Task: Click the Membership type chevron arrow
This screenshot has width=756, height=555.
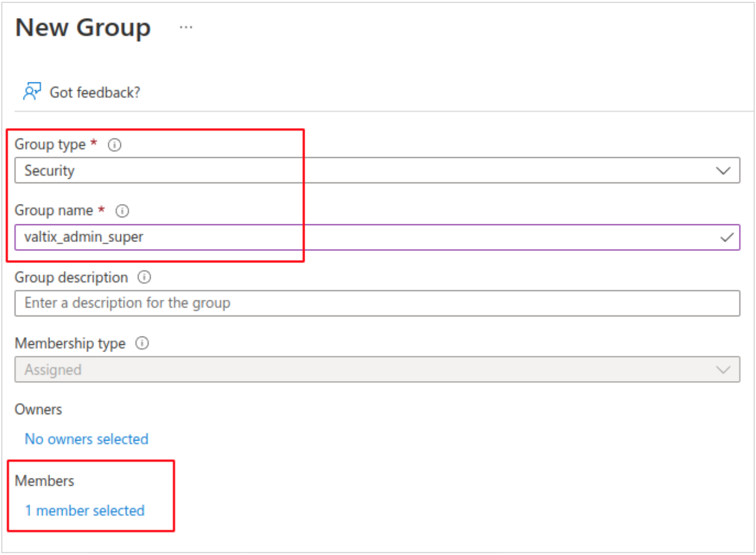Action: click(x=723, y=370)
